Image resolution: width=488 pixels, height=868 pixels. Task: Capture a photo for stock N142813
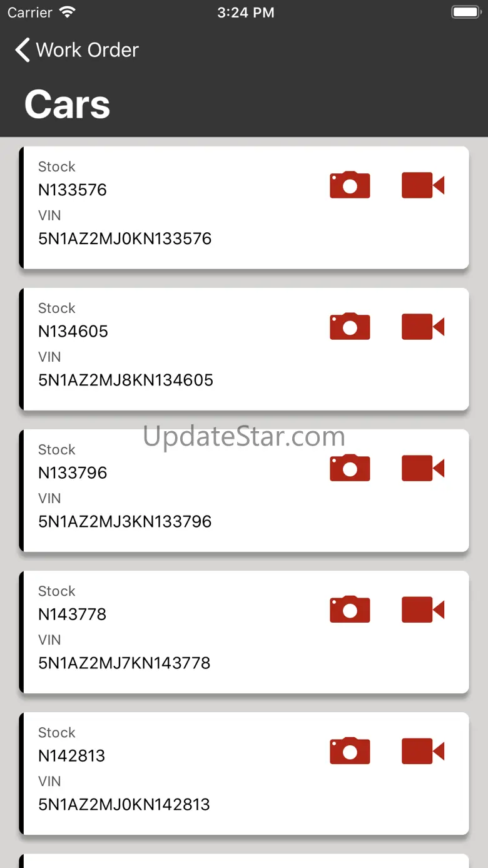coord(350,751)
